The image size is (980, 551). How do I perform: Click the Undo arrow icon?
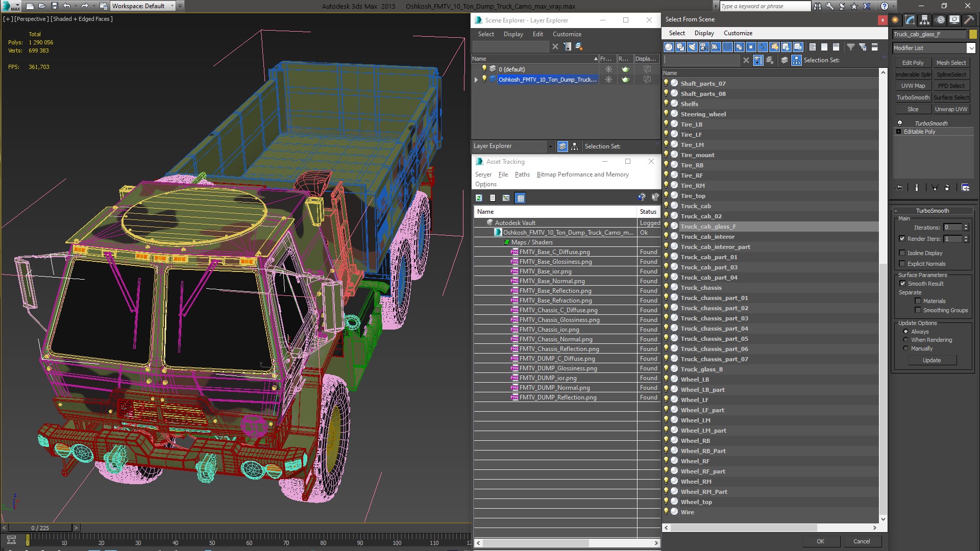[66, 6]
